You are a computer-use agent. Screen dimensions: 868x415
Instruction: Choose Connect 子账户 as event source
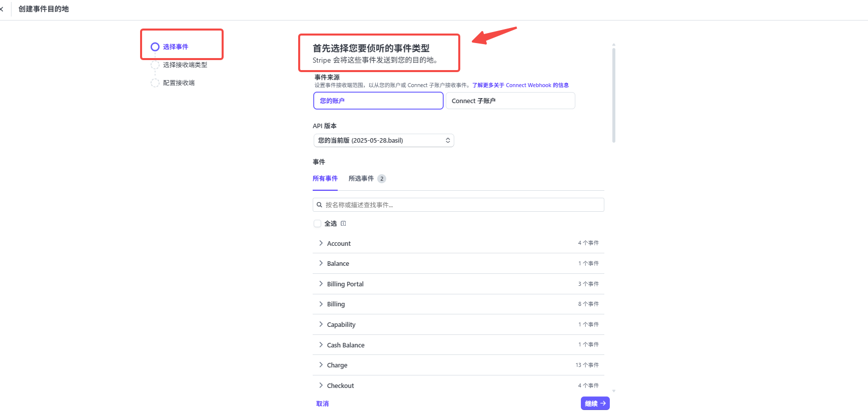[510, 101]
